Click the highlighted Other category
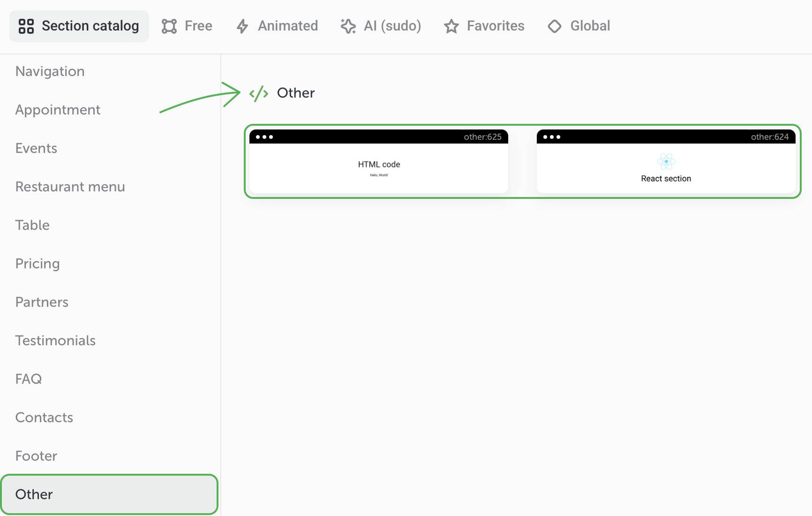This screenshot has height=516, width=812. point(109,494)
